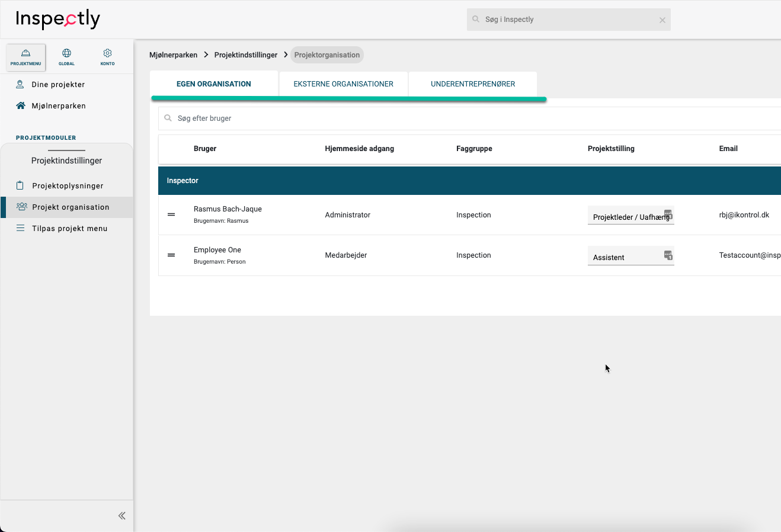Click the Projekt organisation people icon
The height and width of the screenshot is (532, 781).
[x=21, y=207]
